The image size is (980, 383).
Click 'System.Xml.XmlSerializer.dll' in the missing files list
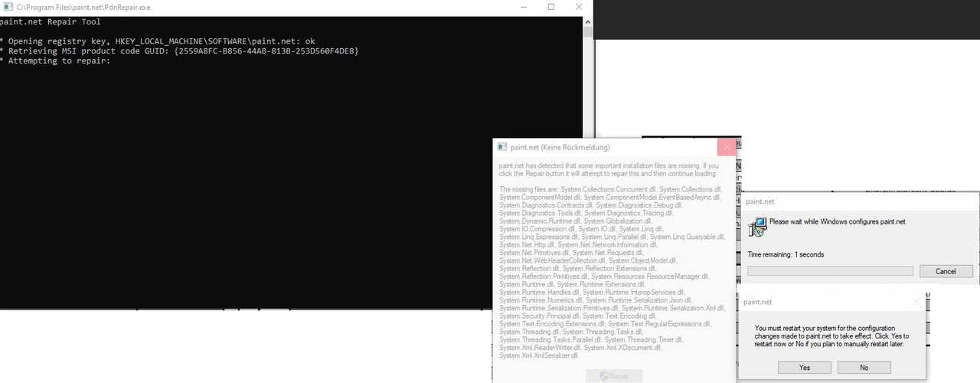pos(538,355)
